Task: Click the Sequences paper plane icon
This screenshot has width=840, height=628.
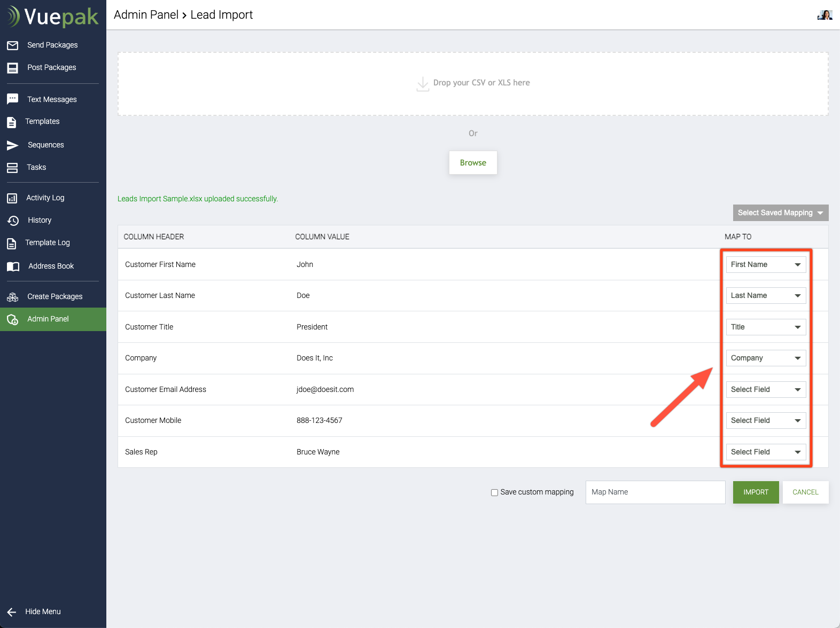Action: click(x=13, y=145)
